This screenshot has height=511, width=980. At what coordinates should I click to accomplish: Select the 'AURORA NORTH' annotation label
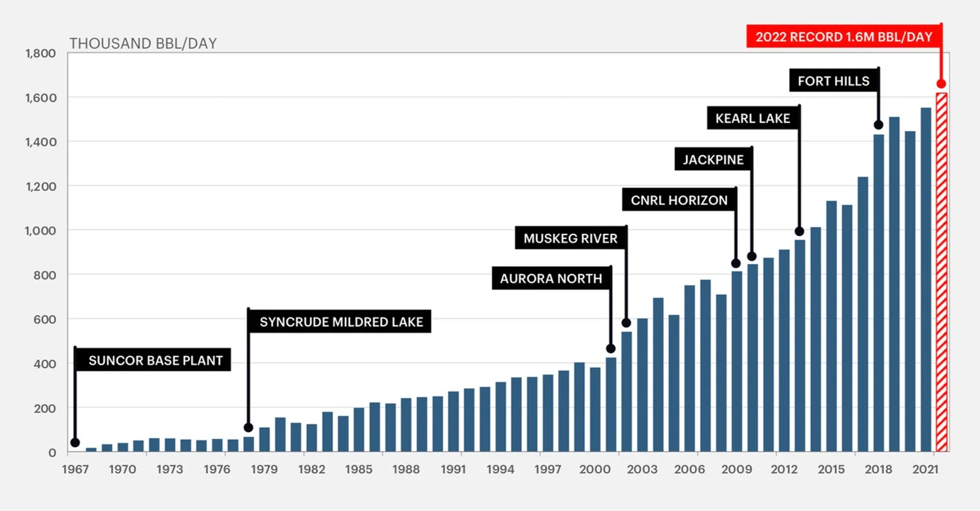click(x=551, y=278)
